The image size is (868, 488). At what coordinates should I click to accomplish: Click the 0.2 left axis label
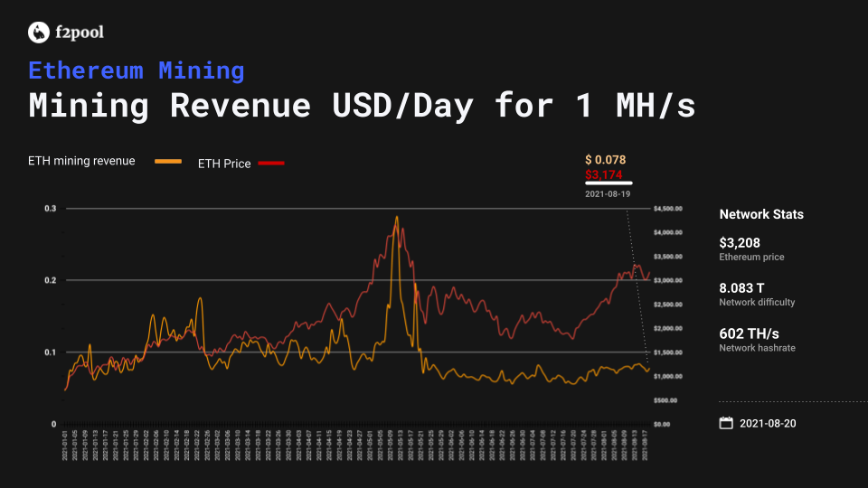51,280
